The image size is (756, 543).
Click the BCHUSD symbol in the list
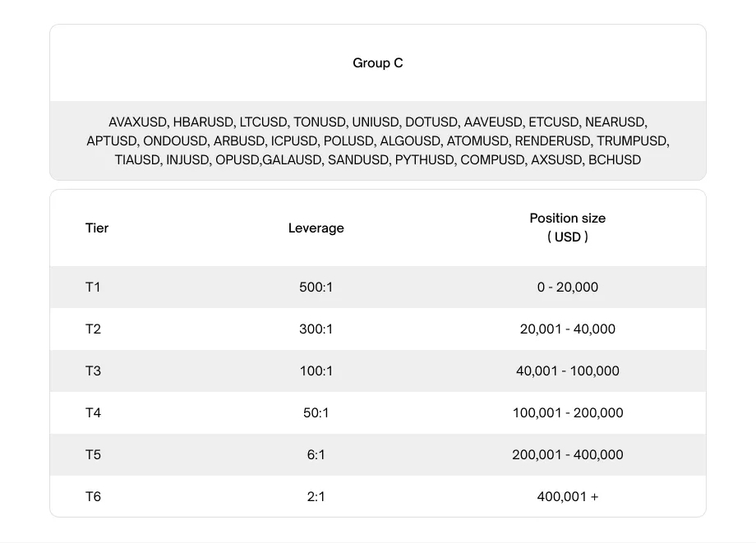pyautogui.click(x=615, y=160)
